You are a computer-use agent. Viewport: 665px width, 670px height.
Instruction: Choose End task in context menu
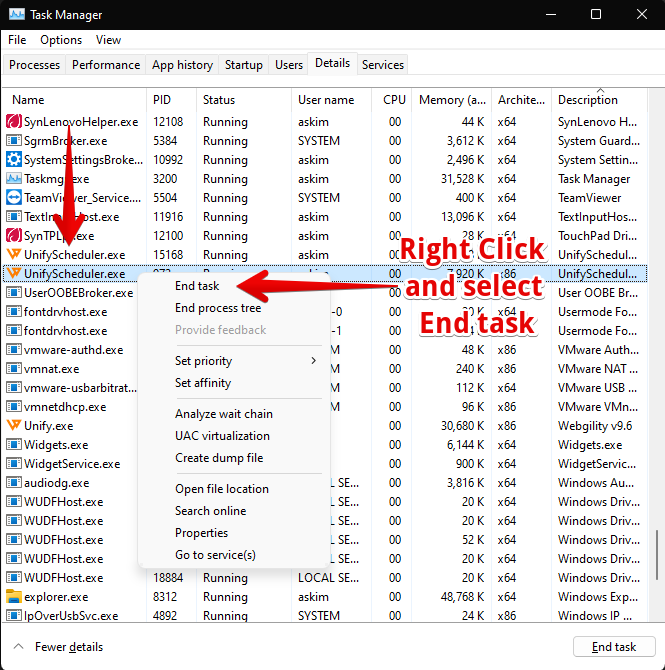[197, 286]
